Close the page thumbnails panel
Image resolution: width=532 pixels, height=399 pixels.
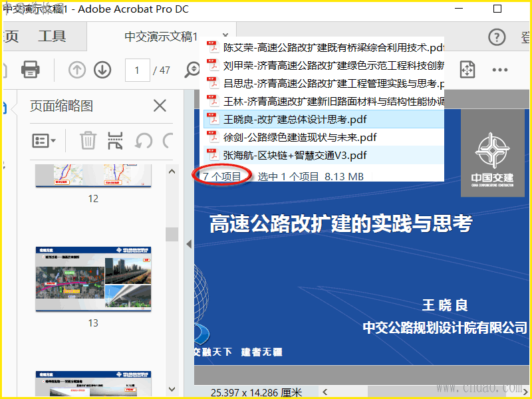point(160,106)
